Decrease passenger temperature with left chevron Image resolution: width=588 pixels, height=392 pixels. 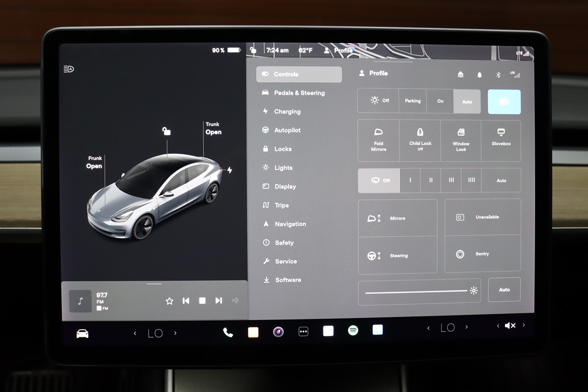coord(429,328)
